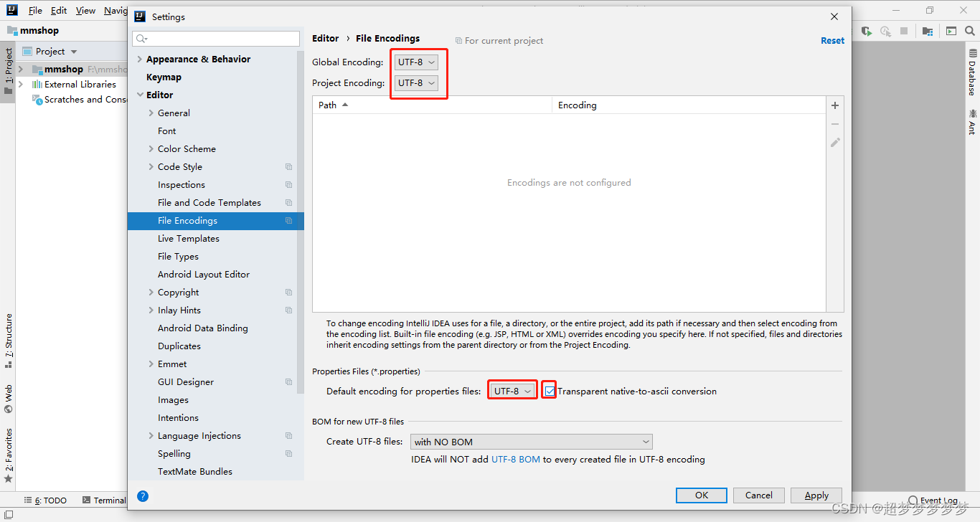Click the Editor breadcrumb

click(325, 39)
